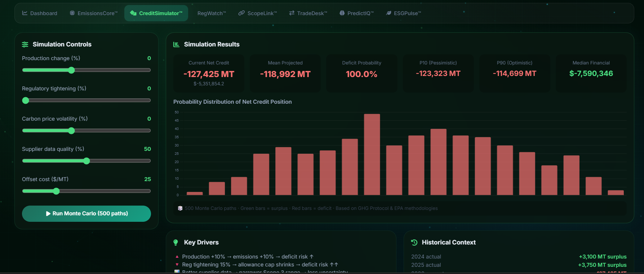Click the Simulation Controls sliders icon

pyautogui.click(x=25, y=44)
